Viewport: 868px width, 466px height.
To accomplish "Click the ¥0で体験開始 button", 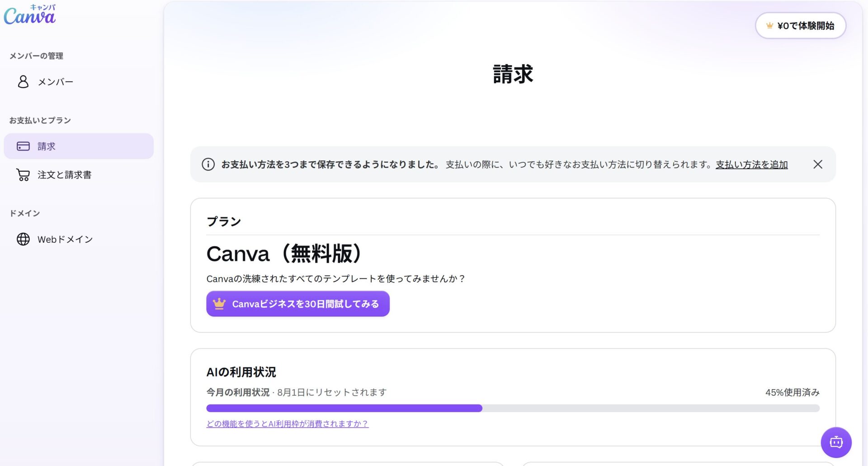I will point(801,26).
